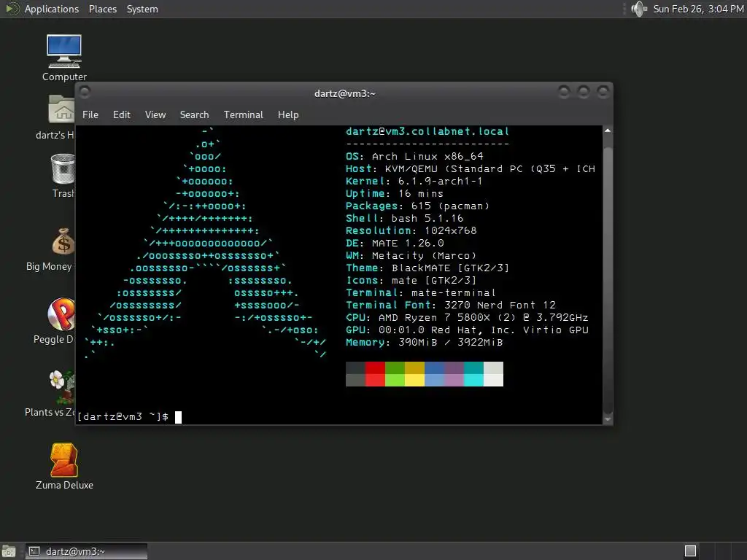Click the GPU: Red Hat Virtio GPU line
The width and height of the screenshot is (747, 560).
click(x=467, y=330)
